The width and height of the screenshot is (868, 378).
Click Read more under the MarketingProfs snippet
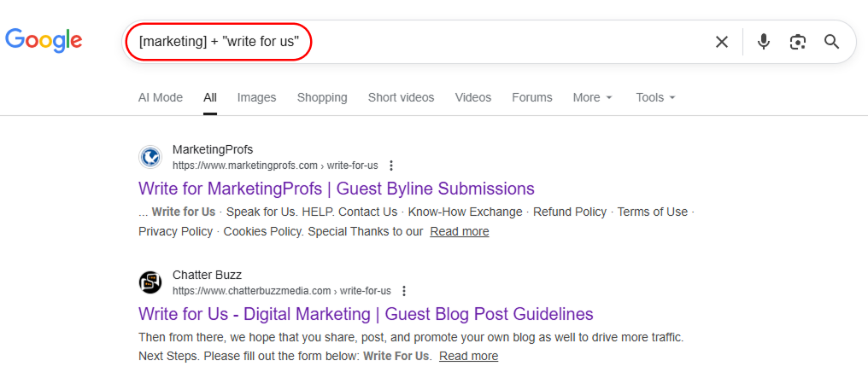tap(460, 231)
